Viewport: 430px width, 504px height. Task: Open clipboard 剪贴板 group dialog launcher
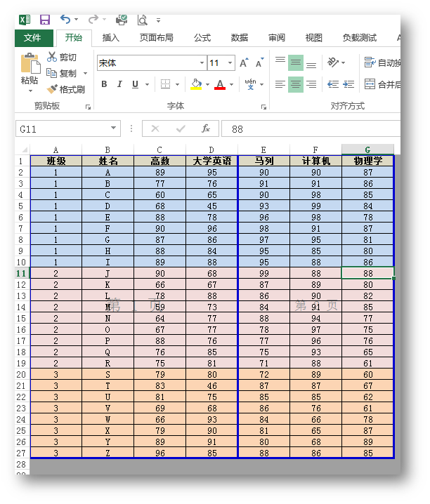click(88, 107)
